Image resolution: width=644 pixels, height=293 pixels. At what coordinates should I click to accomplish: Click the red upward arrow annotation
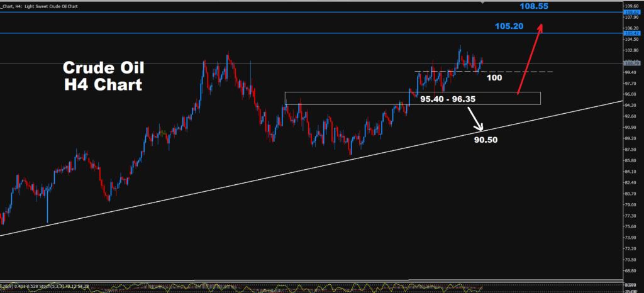click(530, 58)
